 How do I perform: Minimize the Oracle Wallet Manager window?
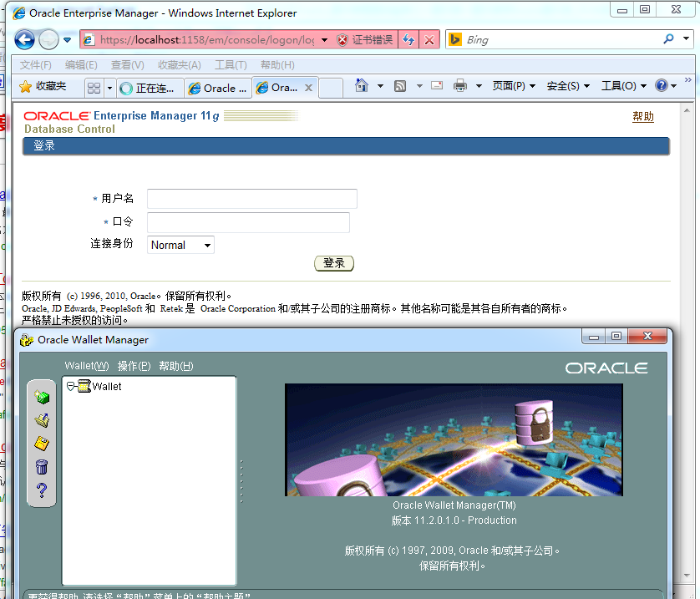(x=594, y=337)
